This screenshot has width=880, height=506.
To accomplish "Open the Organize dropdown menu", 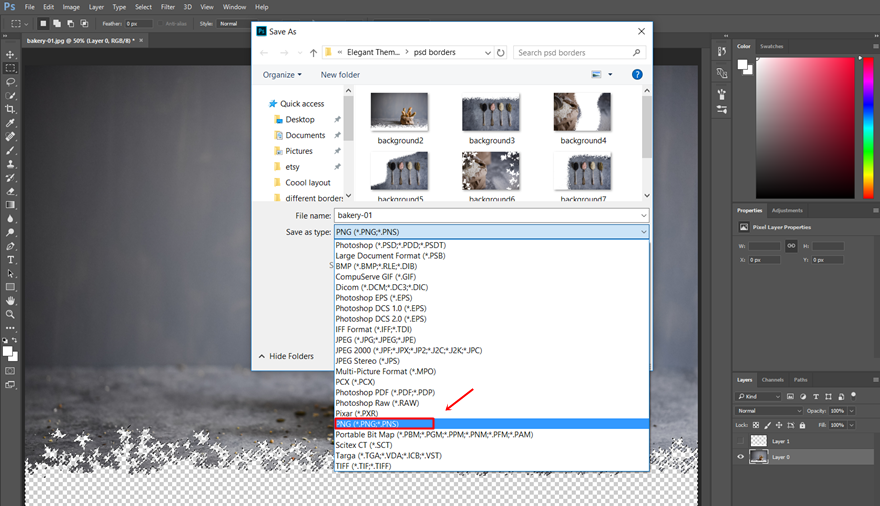I will click(282, 75).
